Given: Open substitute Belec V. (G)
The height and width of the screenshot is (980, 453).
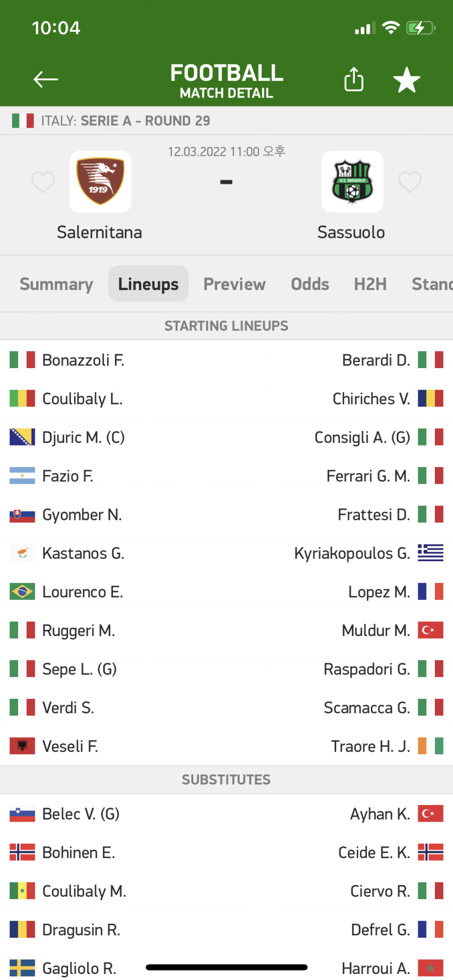Looking at the screenshot, I should tap(81, 814).
